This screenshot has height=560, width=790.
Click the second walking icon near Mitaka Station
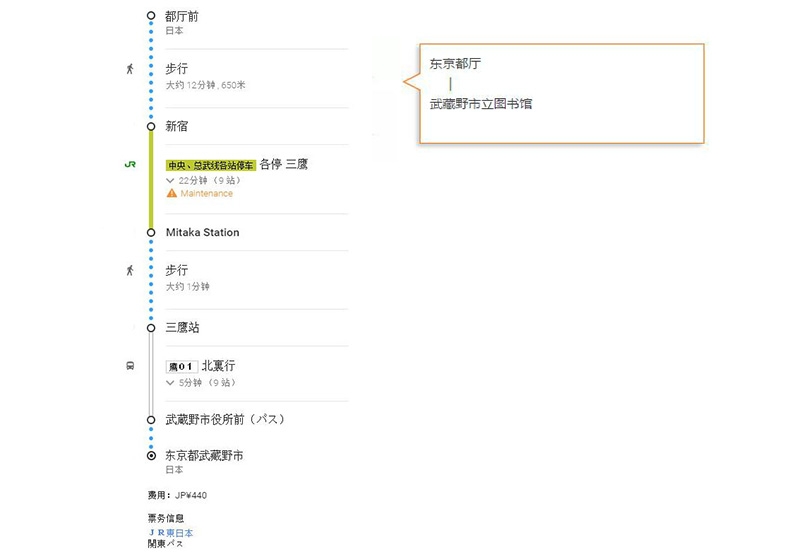click(x=130, y=271)
